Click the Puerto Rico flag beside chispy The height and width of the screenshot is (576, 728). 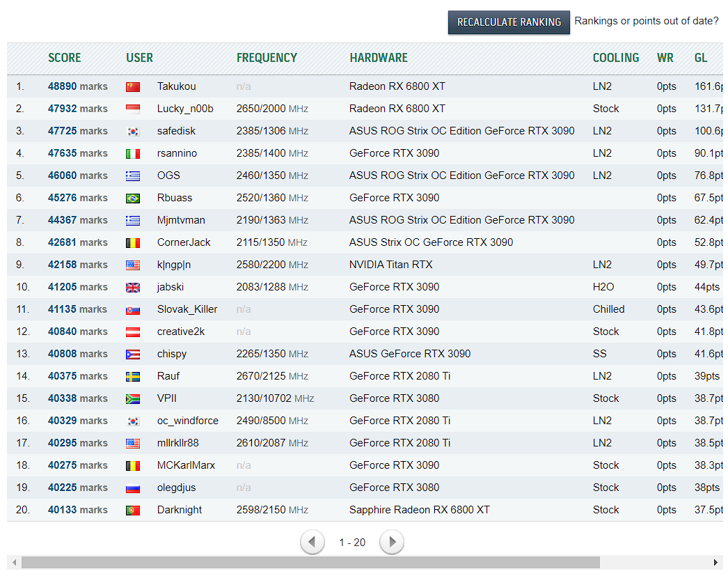pos(133,355)
